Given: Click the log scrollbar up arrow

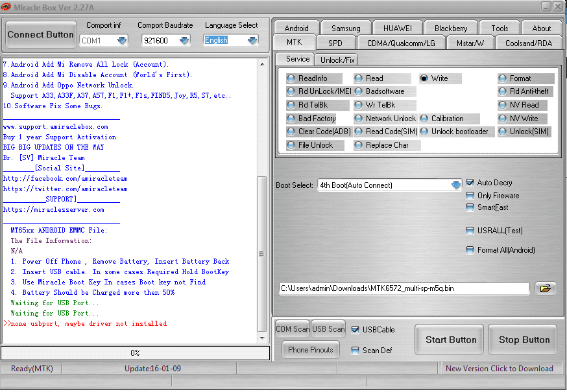Looking at the screenshot, I should [263, 64].
